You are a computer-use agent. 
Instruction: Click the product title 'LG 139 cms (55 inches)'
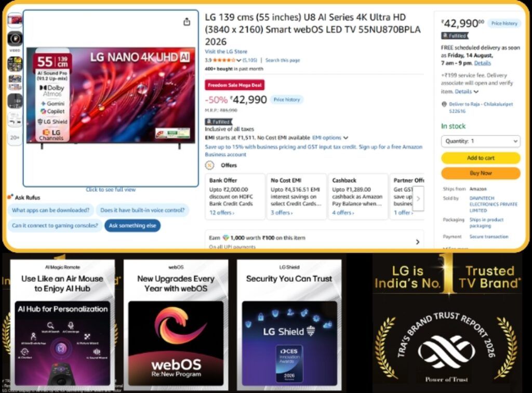[312, 30]
